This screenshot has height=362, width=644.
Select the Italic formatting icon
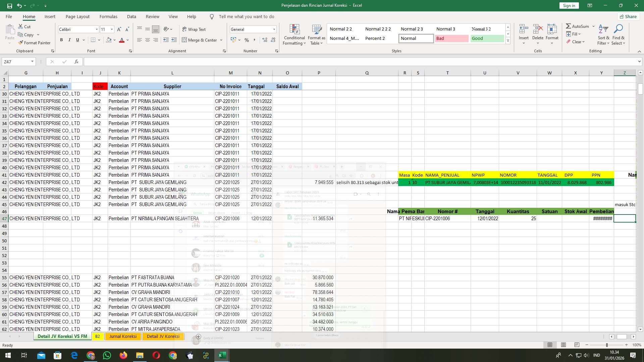point(69,40)
